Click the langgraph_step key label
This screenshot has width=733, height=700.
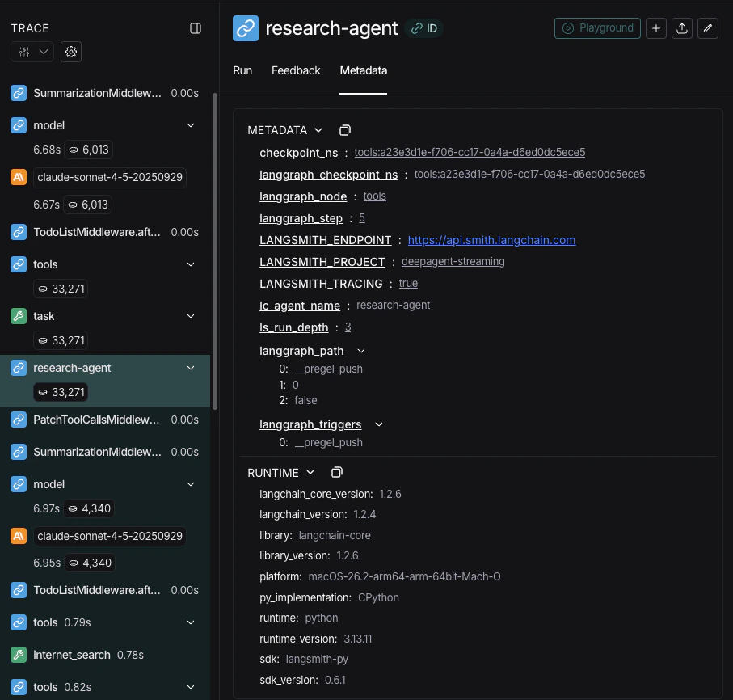[301, 218]
